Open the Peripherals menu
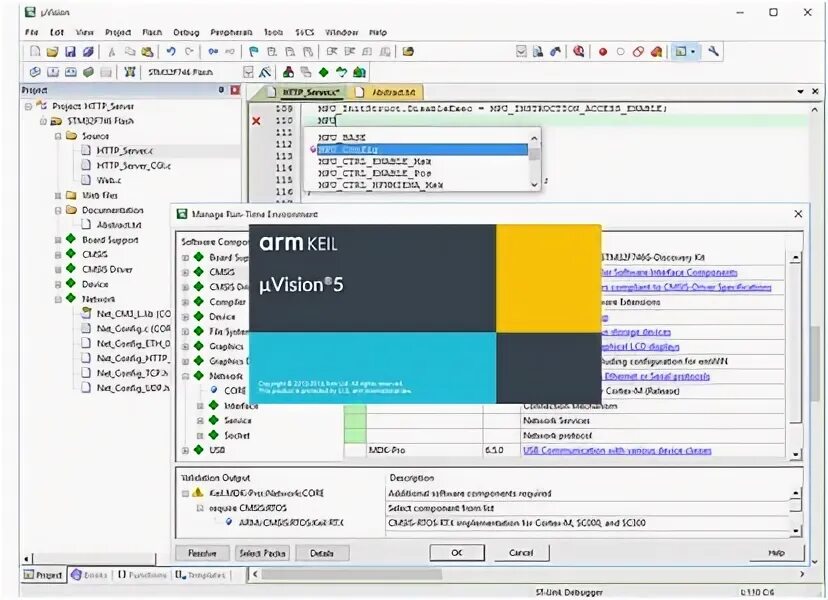Screen dimensions: 828x600 point(231,32)
